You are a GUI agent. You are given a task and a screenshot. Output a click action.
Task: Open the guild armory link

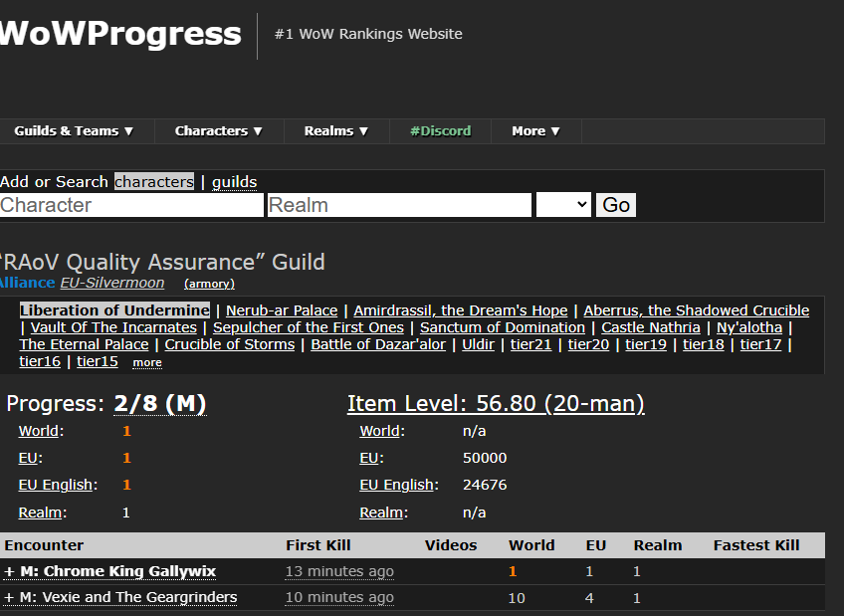[x=209, y=284]
